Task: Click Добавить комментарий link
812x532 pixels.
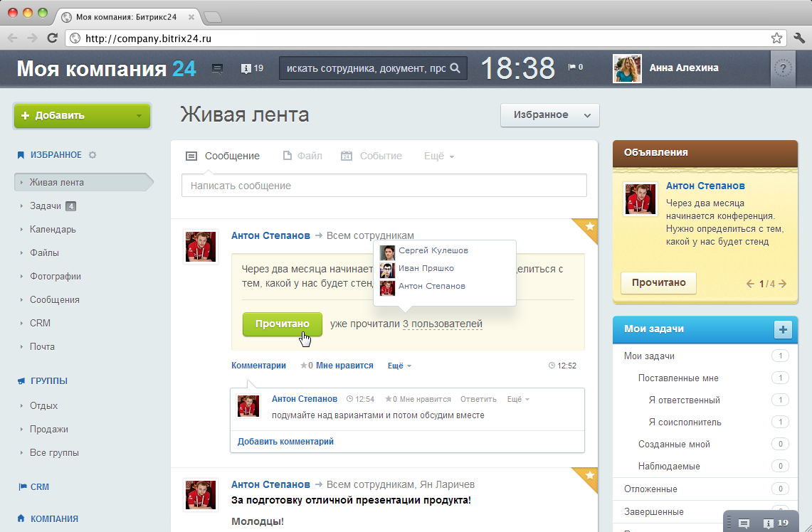Action: [x=285, y=442]
